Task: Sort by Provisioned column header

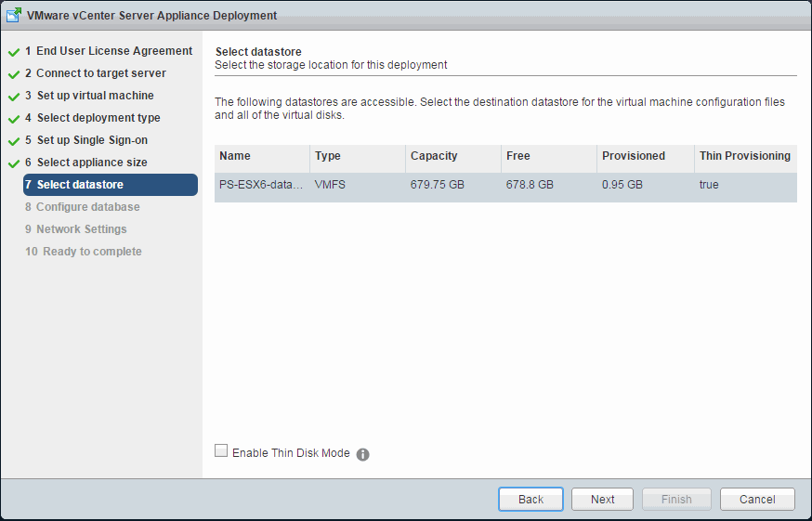Action: (x=644, y=156)
